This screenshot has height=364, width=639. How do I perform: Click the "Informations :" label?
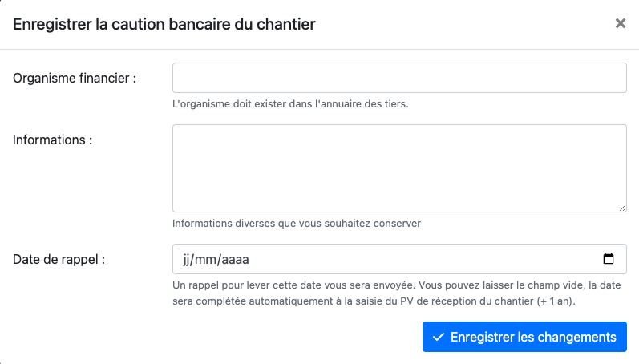click(53, 140)
